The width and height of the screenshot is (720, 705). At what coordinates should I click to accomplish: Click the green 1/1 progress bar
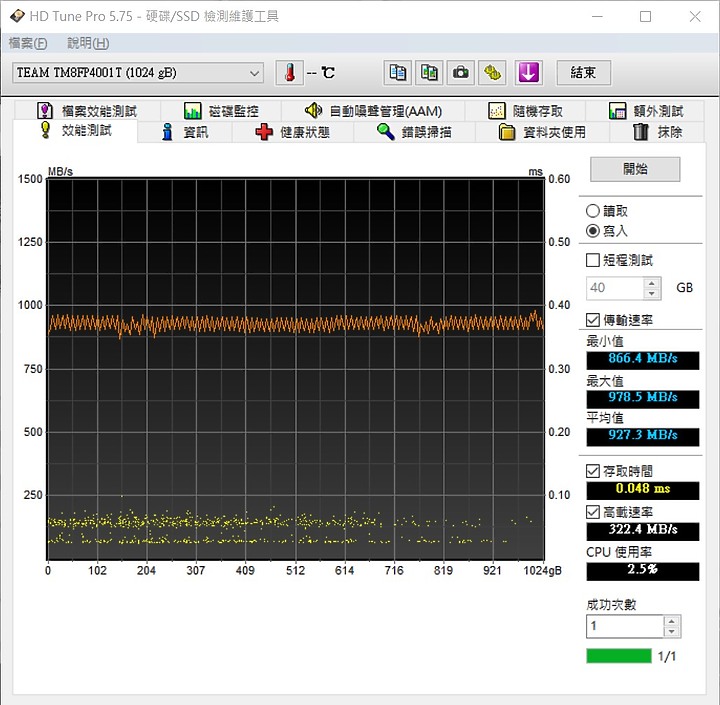[x=619, y=656]
